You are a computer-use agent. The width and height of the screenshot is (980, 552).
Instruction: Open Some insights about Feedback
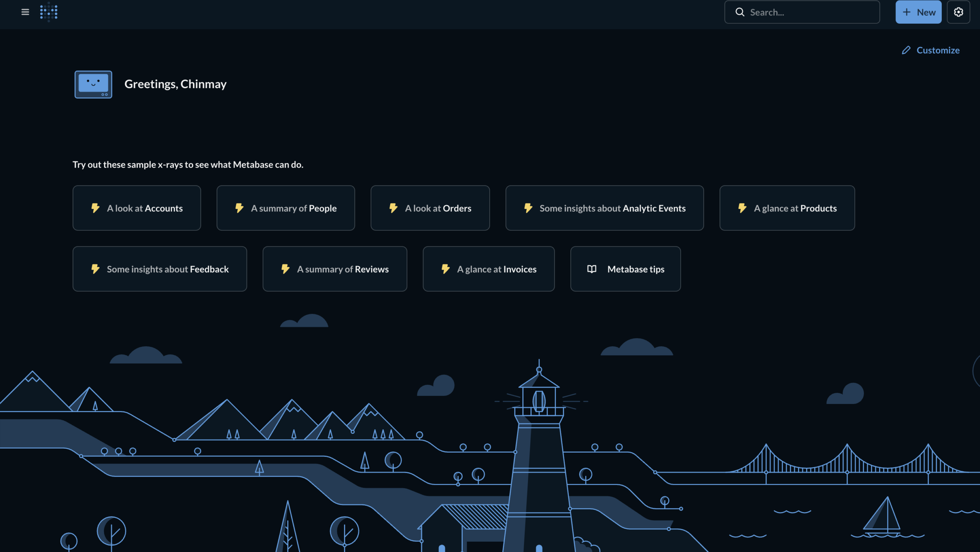[x=160, y=269]
